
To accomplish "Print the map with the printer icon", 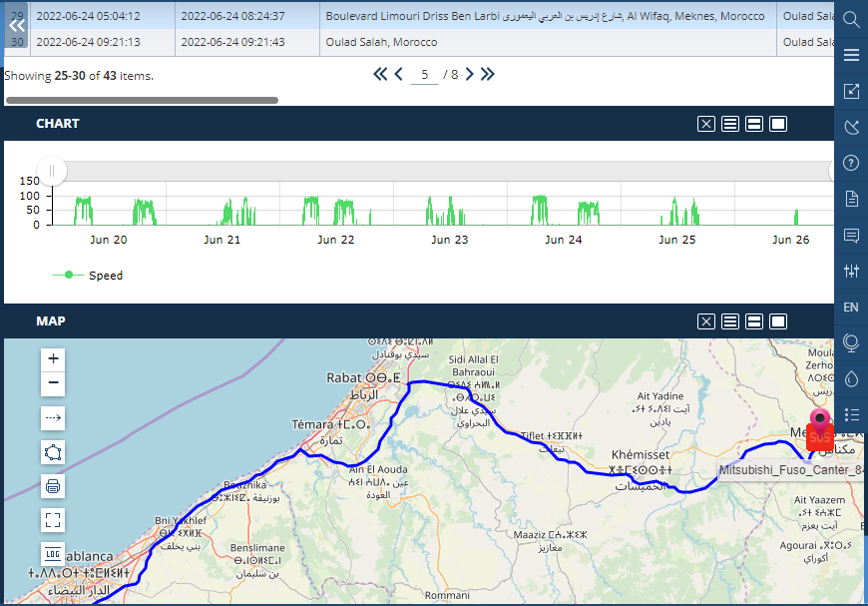I will tap(54, 486).
